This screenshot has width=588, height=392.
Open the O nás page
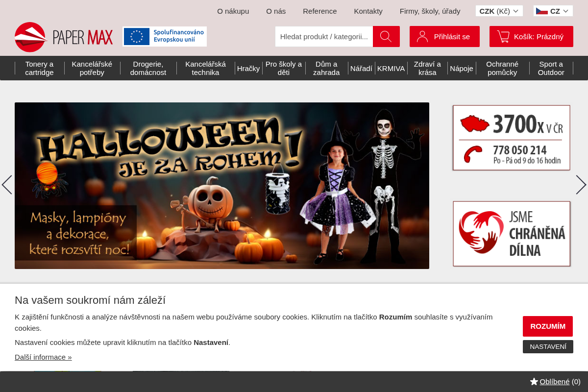(x=276, y=11)
